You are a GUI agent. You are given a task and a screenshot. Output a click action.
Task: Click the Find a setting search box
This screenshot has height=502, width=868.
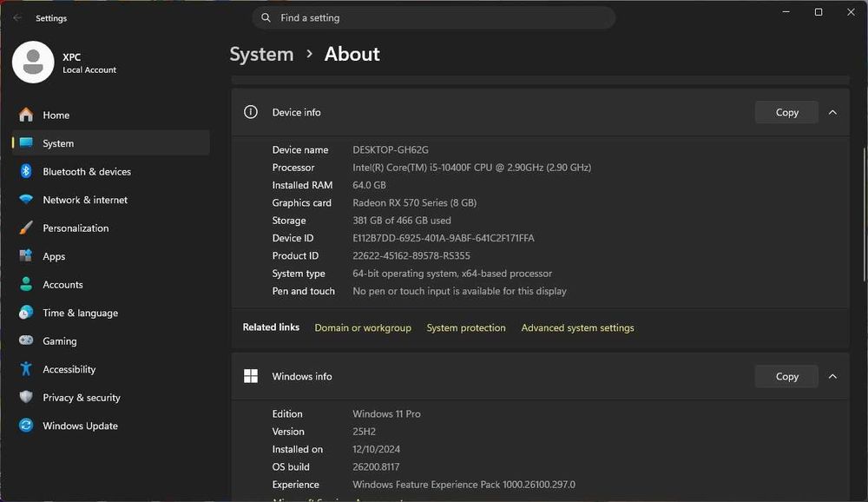(x=433, y=17)
